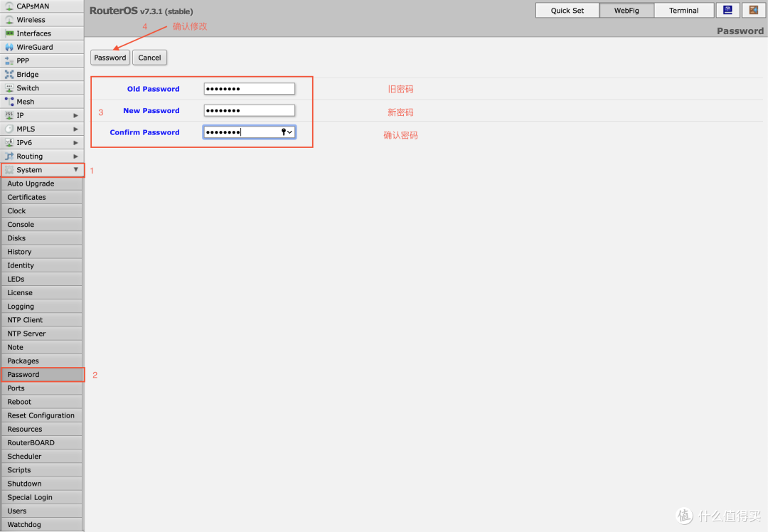Screen dimensions: 768x532
Task: Click the Old Password input field
Action: click(249, 88)
